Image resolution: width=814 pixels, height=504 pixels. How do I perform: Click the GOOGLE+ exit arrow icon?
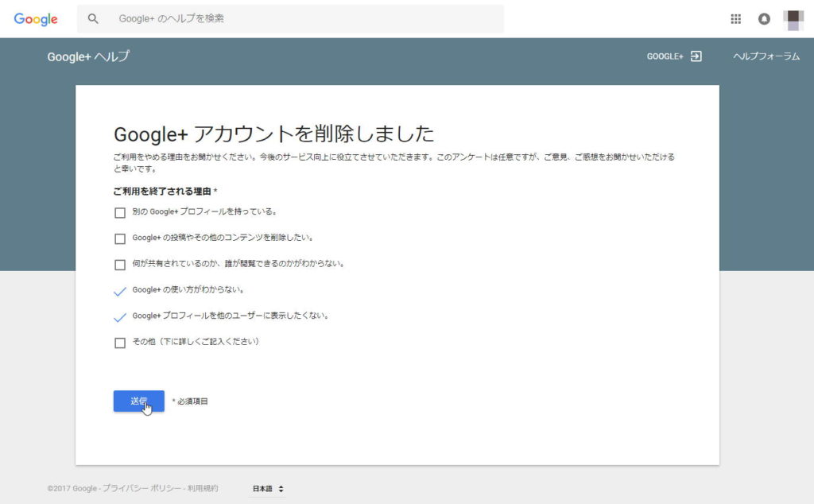tap(696, 56)
